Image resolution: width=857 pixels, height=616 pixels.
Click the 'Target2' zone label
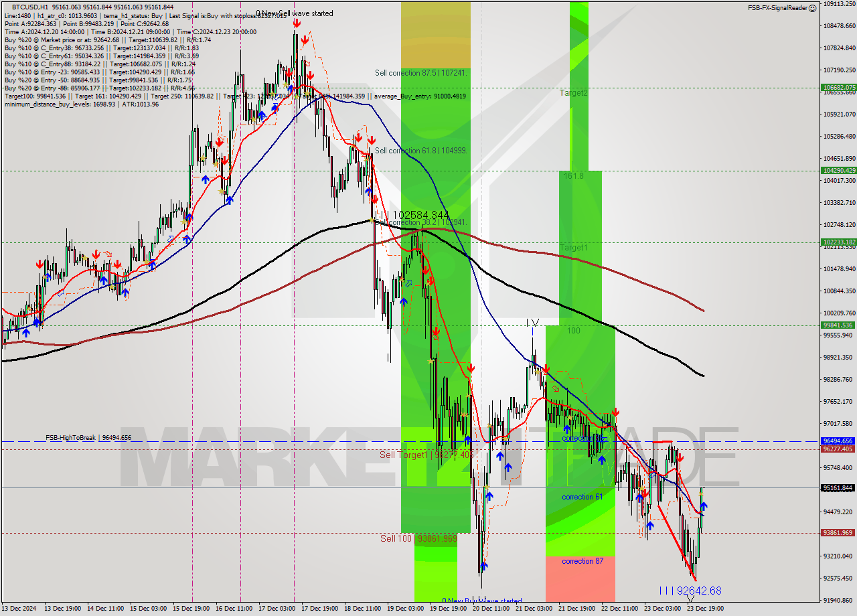tap(574, 93)
